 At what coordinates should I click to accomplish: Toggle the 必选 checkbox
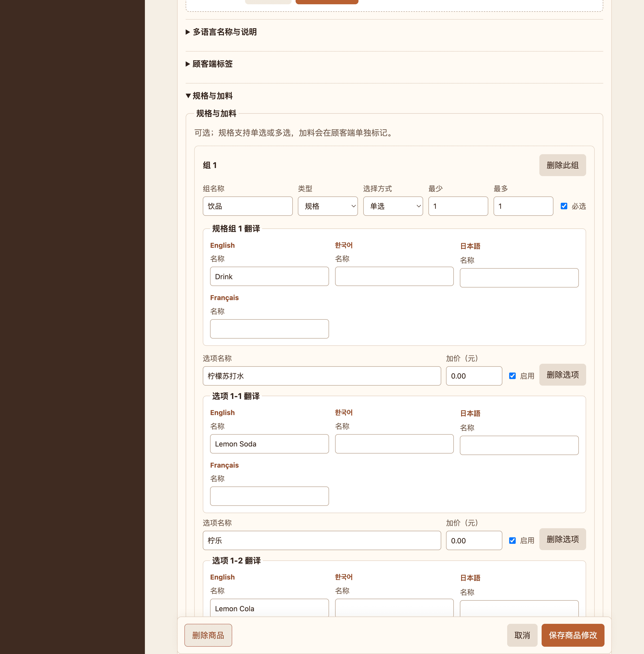[x=563, y=206]
